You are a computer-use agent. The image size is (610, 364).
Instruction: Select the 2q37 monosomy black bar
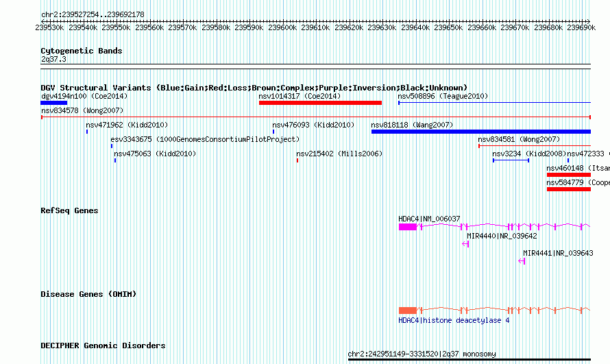469,360
